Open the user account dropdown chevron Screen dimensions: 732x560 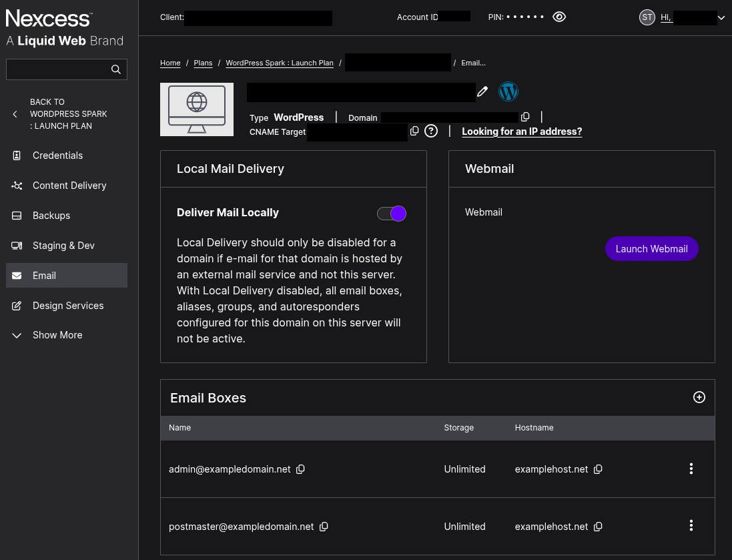click(x=721, y=18)
